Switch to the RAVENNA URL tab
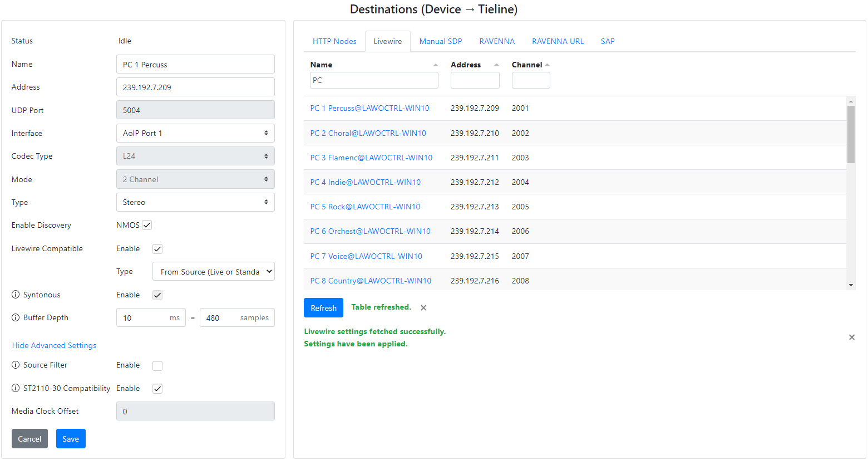 pos(558,41)
